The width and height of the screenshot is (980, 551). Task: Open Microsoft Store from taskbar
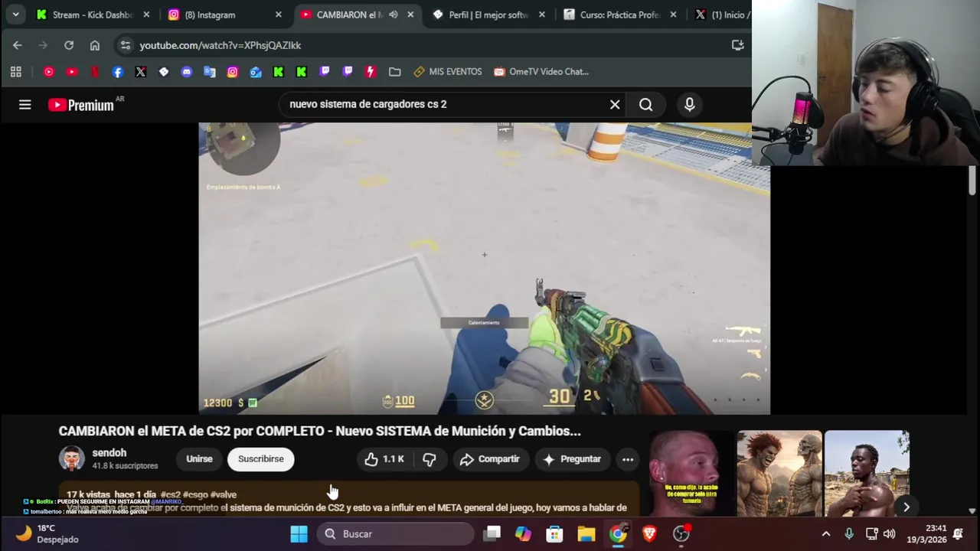[x=554, y=534]
